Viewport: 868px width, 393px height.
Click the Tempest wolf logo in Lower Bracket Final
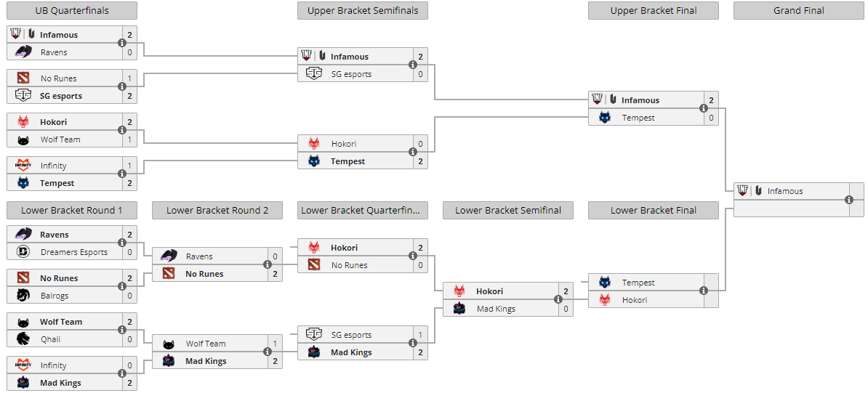click(x=605, y=283)
